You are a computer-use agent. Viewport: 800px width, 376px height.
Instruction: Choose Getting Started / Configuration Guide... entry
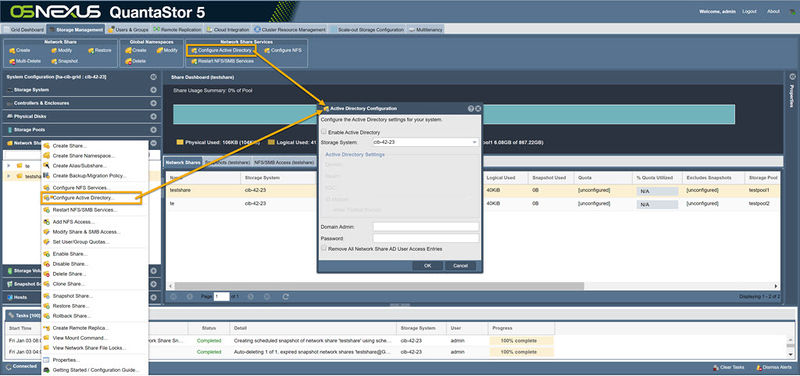coord(95,370)
